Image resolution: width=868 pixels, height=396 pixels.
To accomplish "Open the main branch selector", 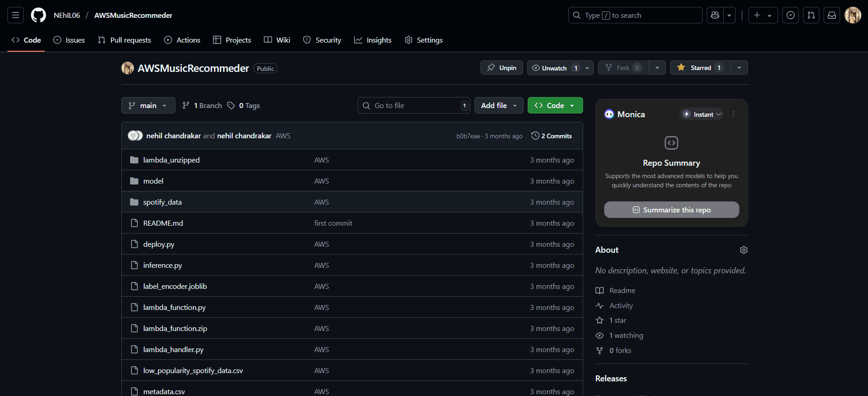I will point(148,105).
